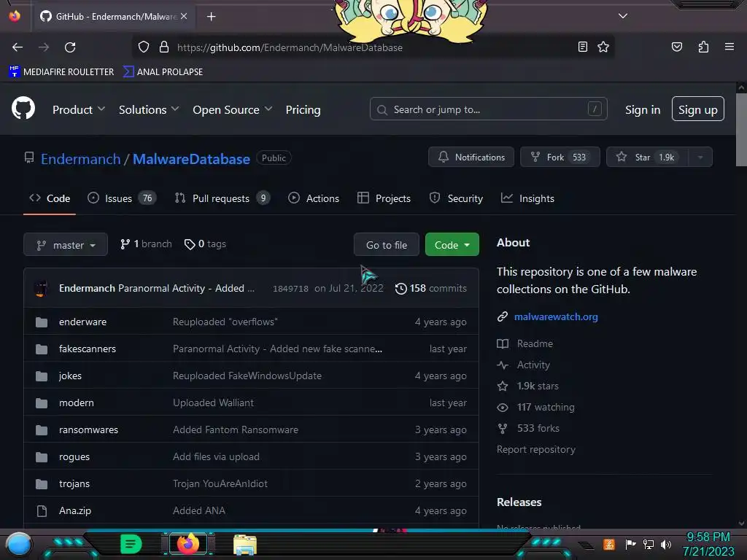
Task: Open the MalwareDatabase repository link
Action: click(191, 158)
